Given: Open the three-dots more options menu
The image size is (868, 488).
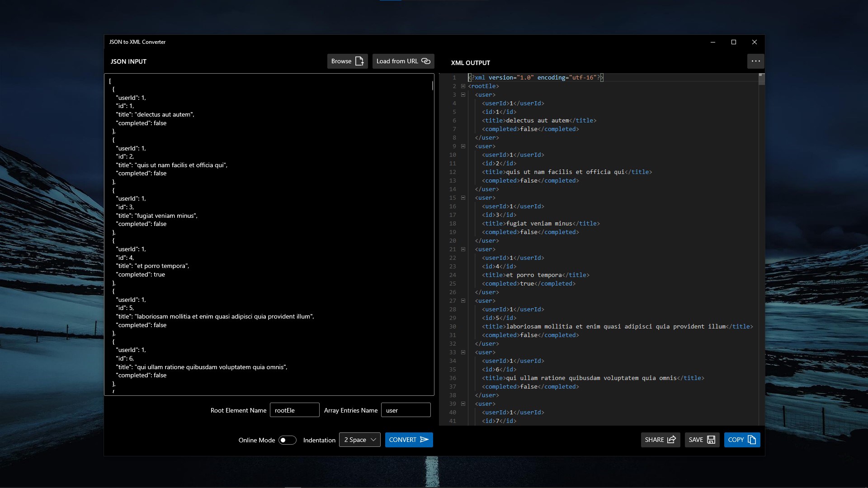Looking at the screenshot, I should [755, 61].
